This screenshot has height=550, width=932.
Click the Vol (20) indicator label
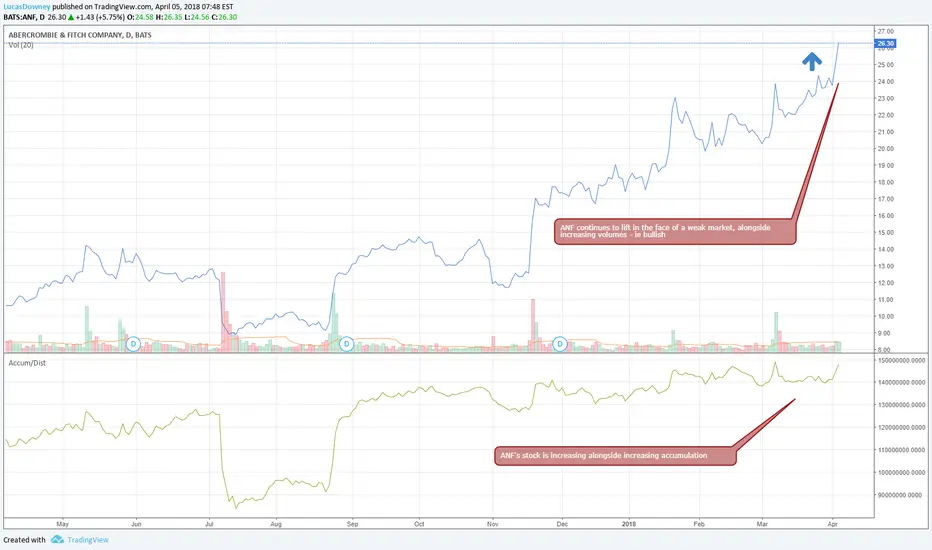[21, 45]
